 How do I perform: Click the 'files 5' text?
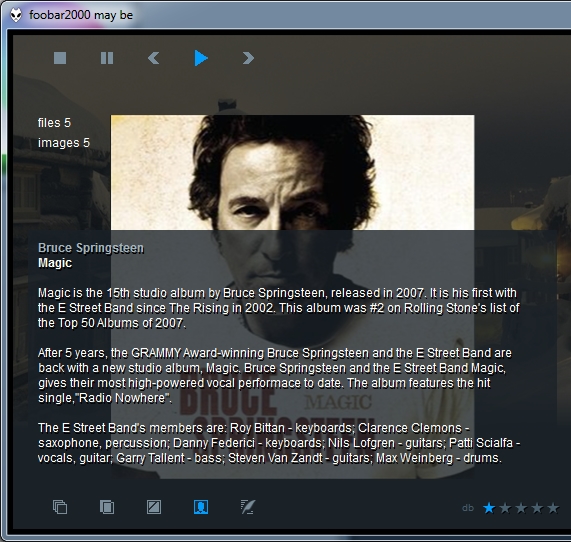[x=55, y=123]
